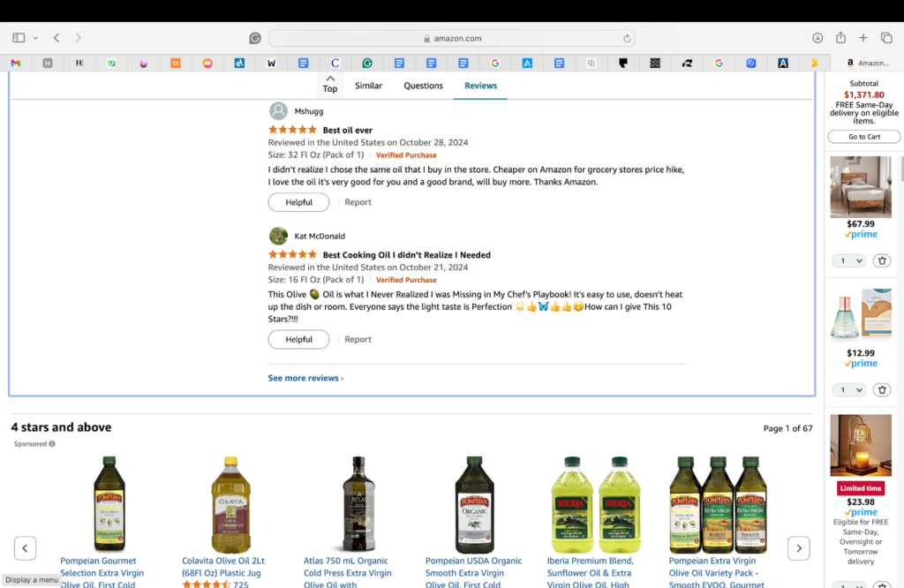Image resolution: width=904 pixels, height=588 pixels.
Task: Switch to the gray H square tab
Action: [48, 63]
